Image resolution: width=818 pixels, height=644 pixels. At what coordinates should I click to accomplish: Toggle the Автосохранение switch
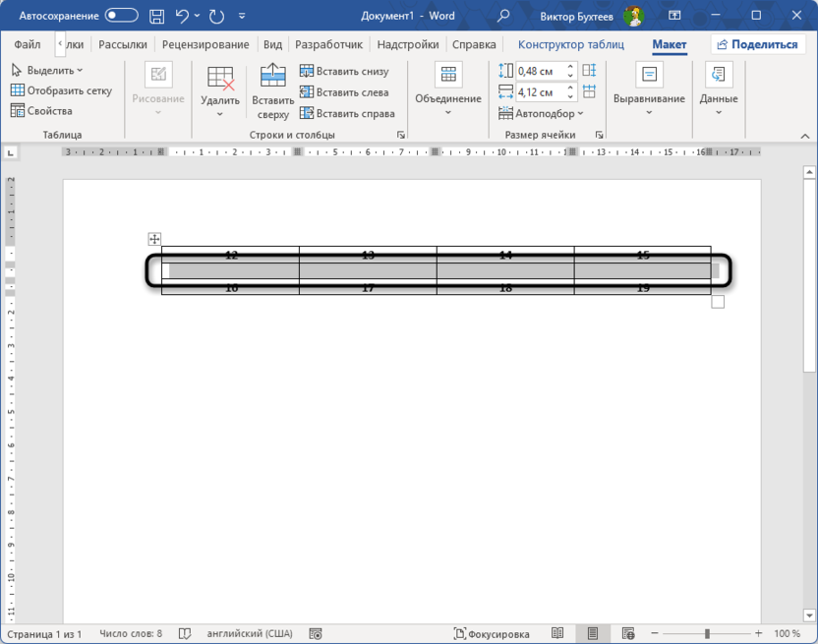(x=121, y=16)
